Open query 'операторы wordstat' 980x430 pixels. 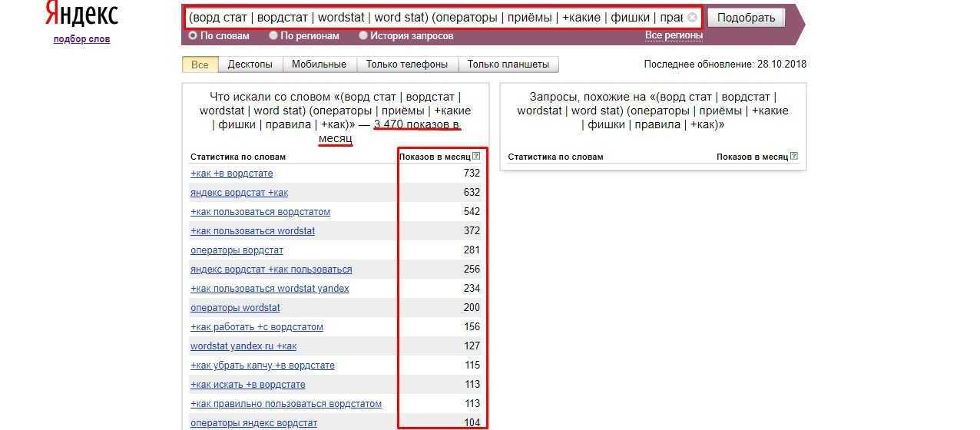pyautogui.click(x=235, y=308)
